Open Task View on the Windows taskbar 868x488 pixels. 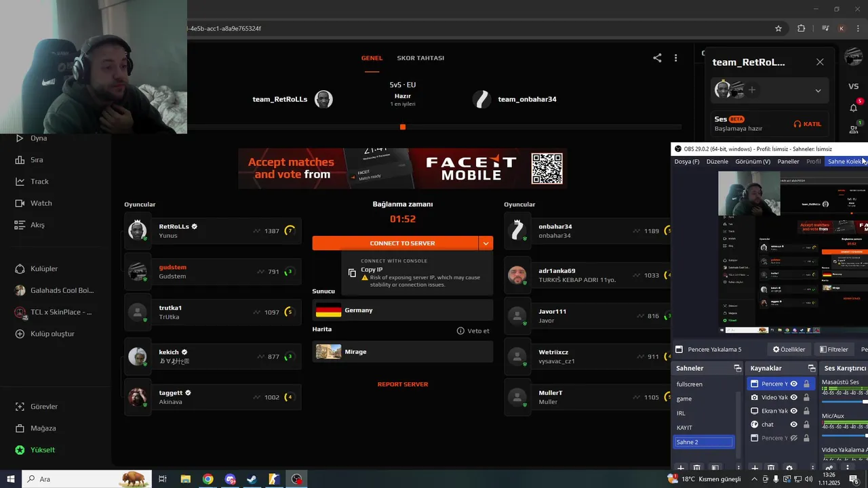pyautogui.click(x=163, y=479)
